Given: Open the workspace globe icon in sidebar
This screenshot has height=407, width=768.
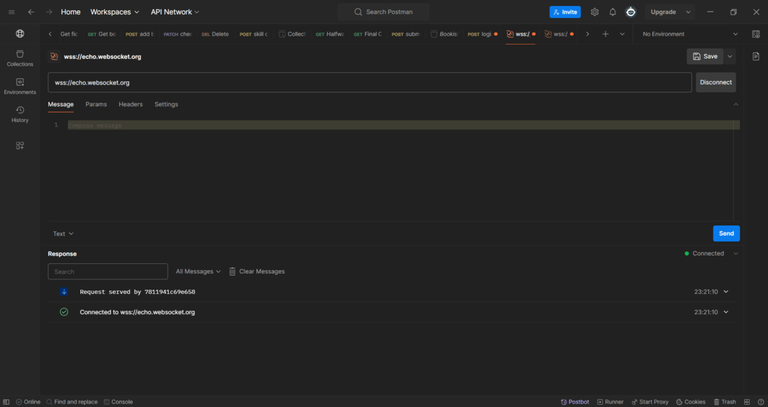Looking at the screenshot, I should pos(20,34).
